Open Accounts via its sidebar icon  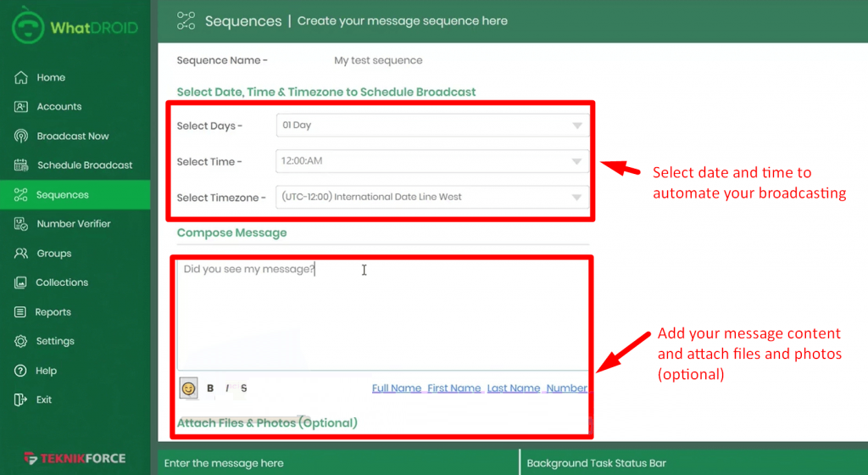point(21,107)
